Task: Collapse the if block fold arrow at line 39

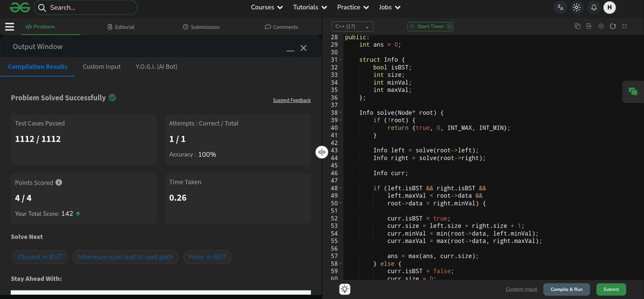Action: click(x=340, y=120)
